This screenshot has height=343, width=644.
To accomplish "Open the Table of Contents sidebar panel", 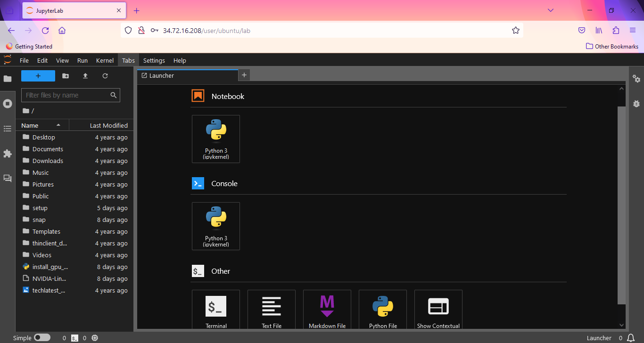I will pyautogui.click(x=8, y=129).
